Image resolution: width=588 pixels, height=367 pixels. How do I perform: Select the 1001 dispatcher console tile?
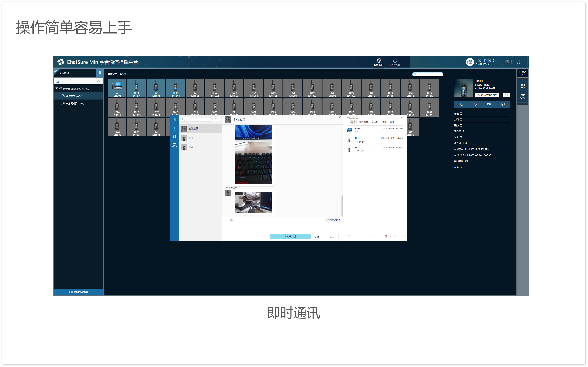117,88
